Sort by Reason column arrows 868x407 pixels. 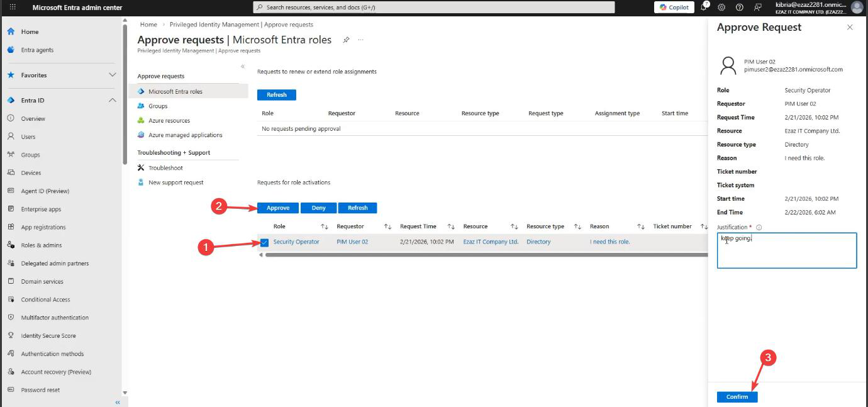[641, 226]
